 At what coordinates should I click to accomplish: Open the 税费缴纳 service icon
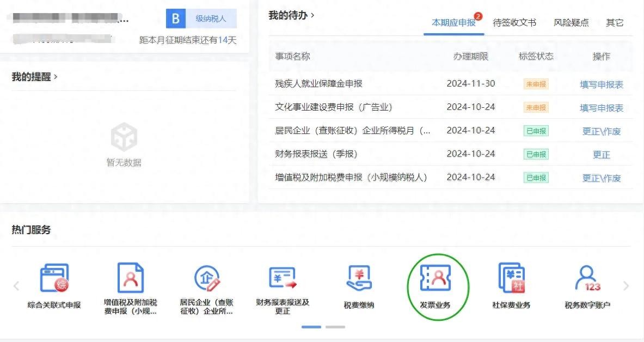(359, 279)
